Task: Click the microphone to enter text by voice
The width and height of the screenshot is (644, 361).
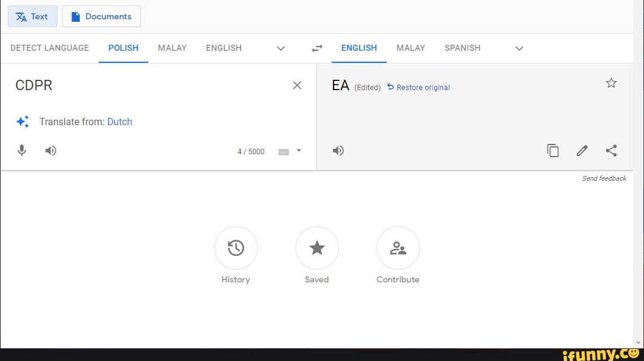Action: (x=22, y=150)
